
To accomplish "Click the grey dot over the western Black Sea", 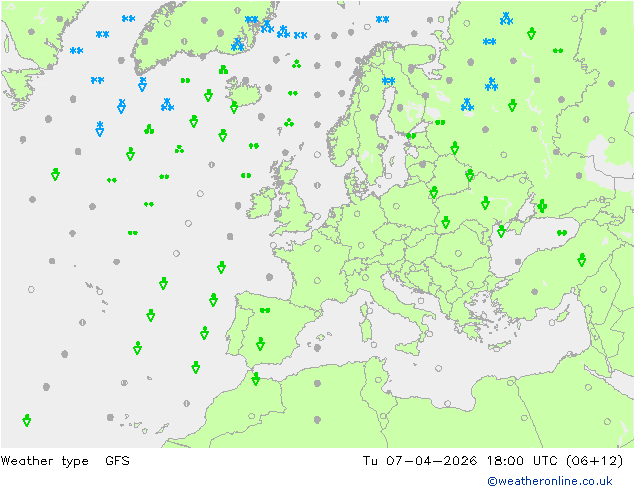I will point(518,262).
